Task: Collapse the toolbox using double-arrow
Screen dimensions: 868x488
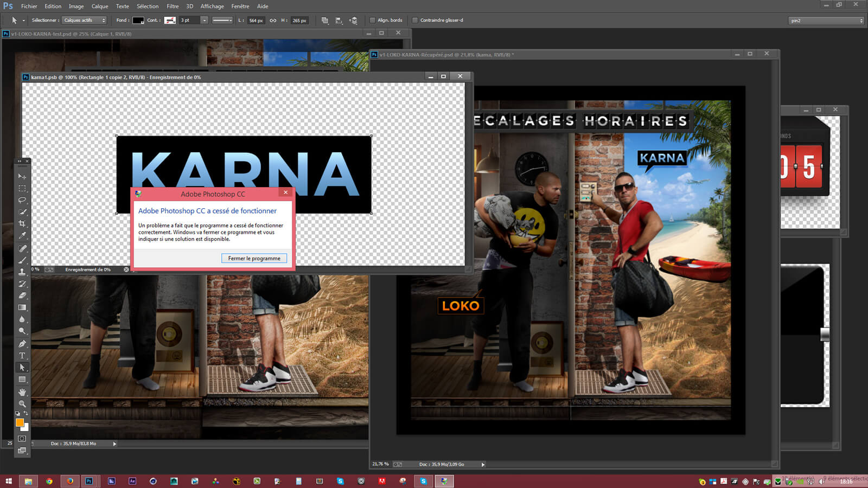Action: pos(20,161)
